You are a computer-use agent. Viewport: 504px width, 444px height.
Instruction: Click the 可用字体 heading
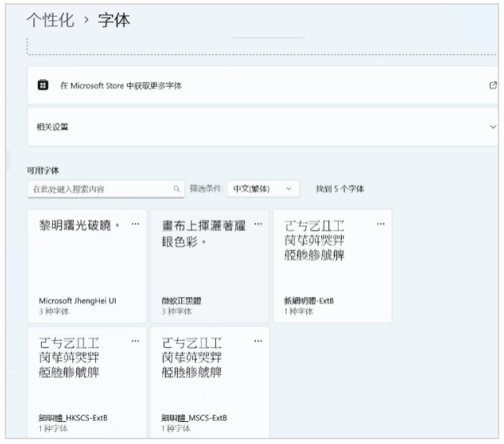pyautogui.click(x=43, y=170)
